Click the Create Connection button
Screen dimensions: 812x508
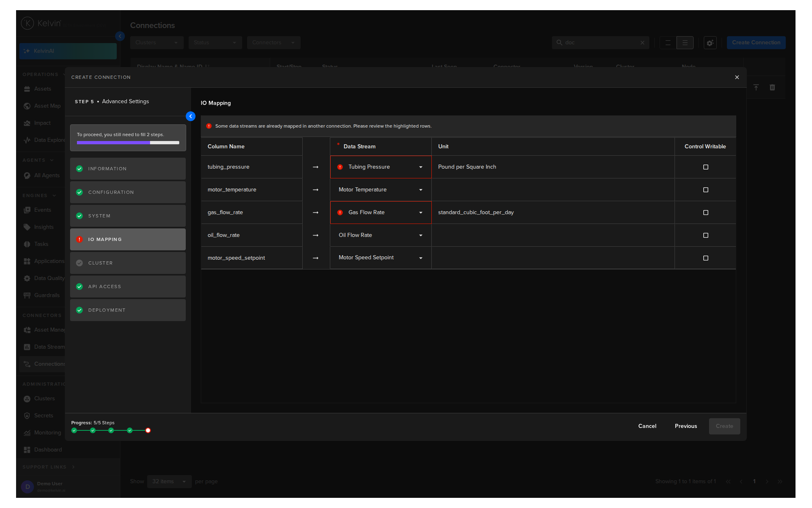tap(756, 43)
